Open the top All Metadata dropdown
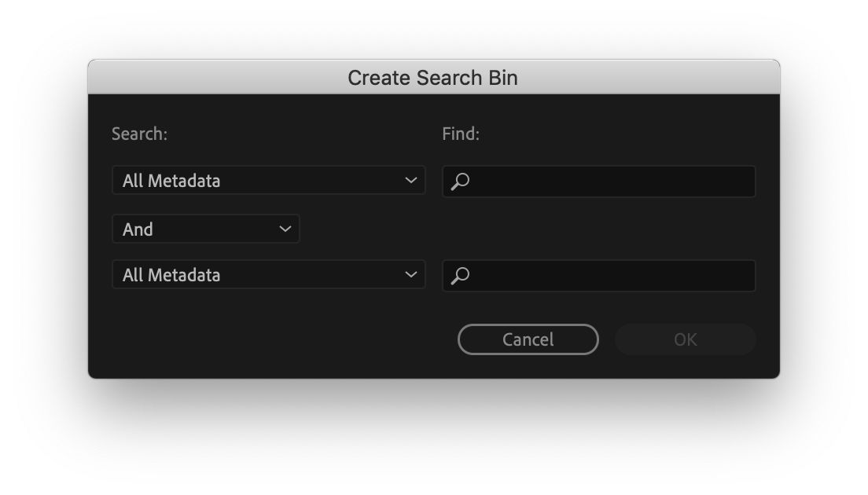 [x=267, y=181]
